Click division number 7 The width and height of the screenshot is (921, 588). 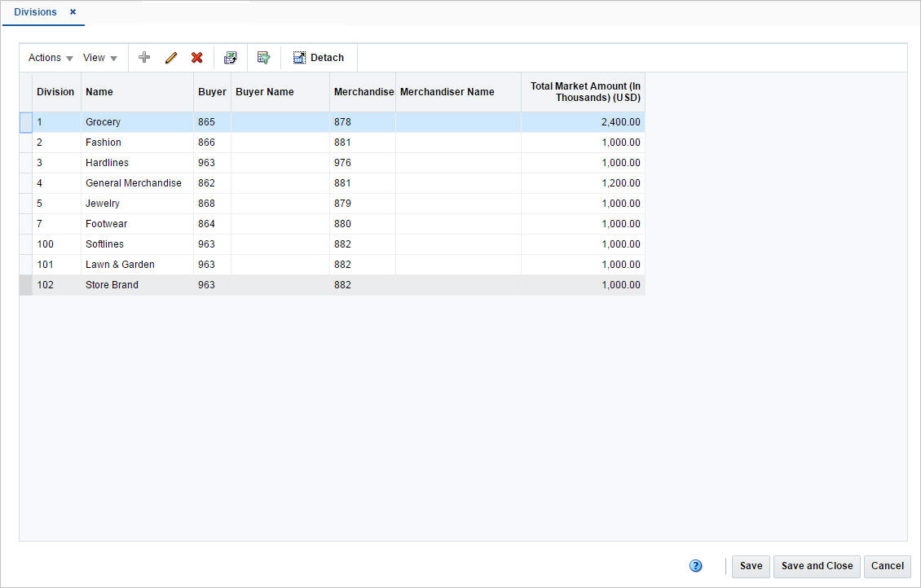56,224
